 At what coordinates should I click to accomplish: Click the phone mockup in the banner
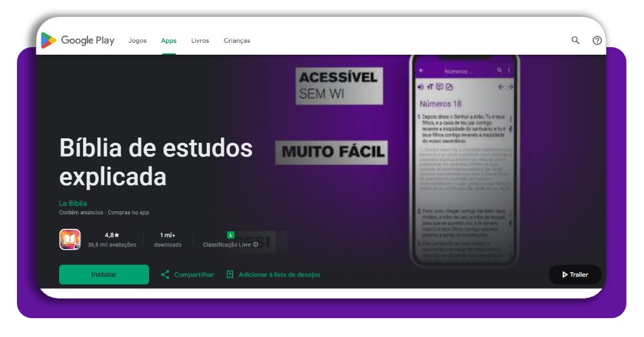465,161
